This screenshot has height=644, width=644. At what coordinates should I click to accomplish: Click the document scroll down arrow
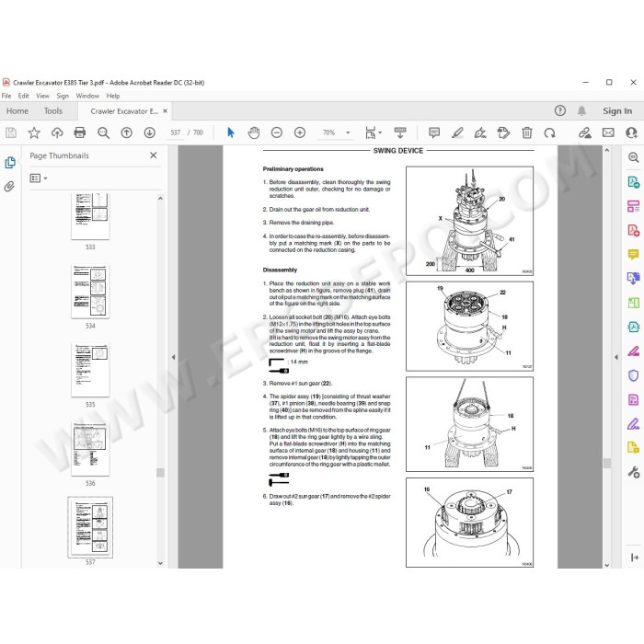tap(607, 565)
